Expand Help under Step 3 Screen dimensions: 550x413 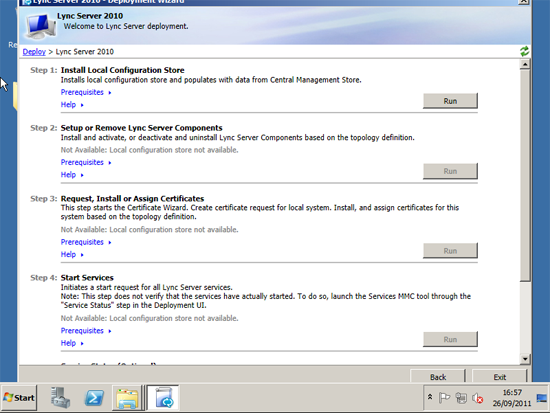pos(72,254)
